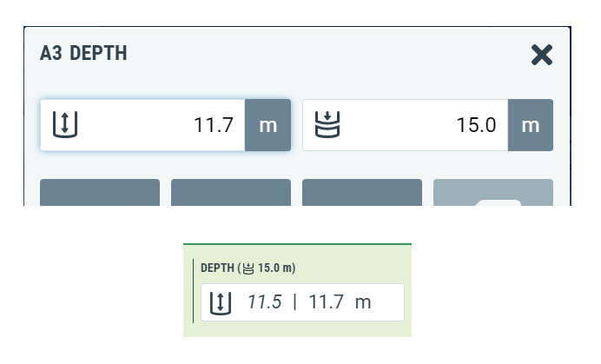
Task: Click the depth arrow icon in the green panel field
Action: click(221, 302)
